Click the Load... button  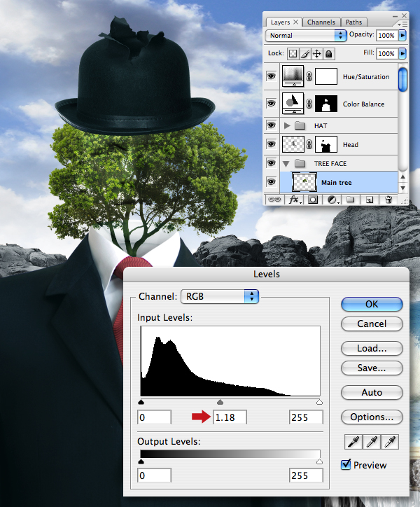pyautogui.click(x=372, y=348)
